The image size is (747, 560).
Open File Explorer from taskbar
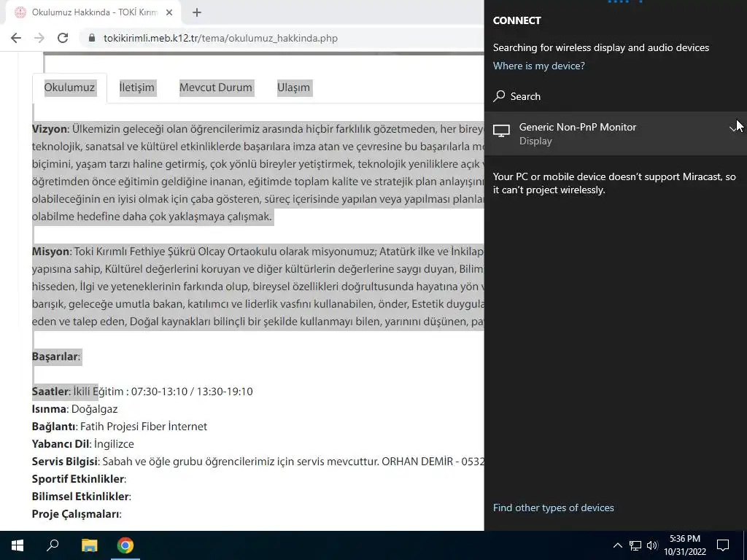[x=89, y=545]
